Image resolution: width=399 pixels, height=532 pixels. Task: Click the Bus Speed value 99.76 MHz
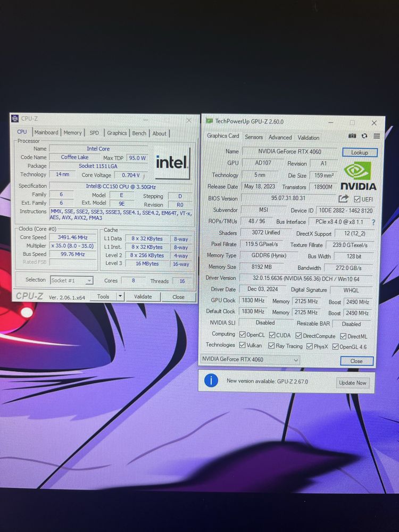click(x=72, y=254)
